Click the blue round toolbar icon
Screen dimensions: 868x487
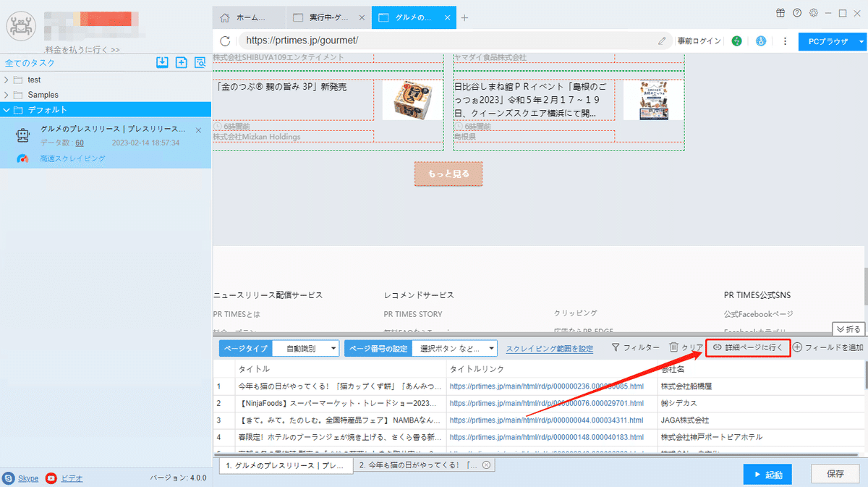click(760, 41)
